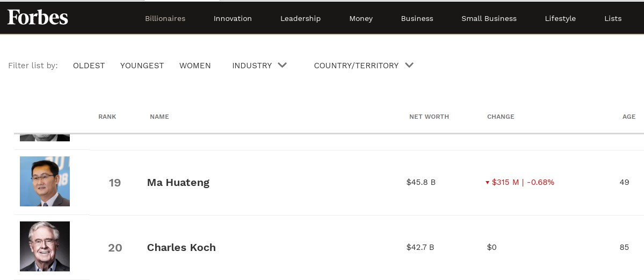The image size is (644, 280).
Task: Click the 'Filter list by:' label
Action: (x=33, y=66)
